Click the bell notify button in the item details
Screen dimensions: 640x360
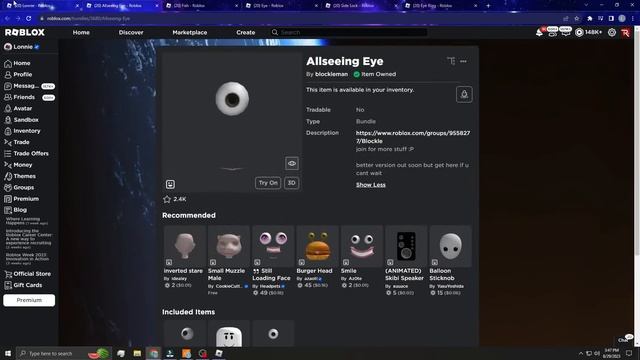tap(464, 94)
